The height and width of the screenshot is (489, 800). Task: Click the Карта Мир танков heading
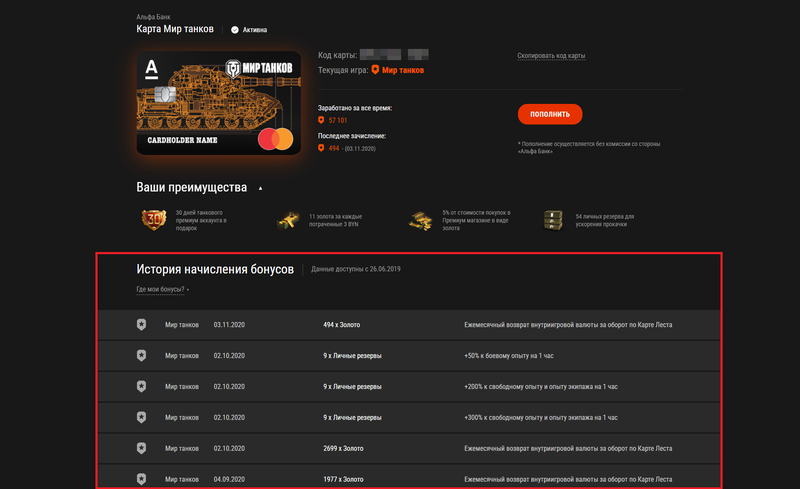(x=175, y=29)
